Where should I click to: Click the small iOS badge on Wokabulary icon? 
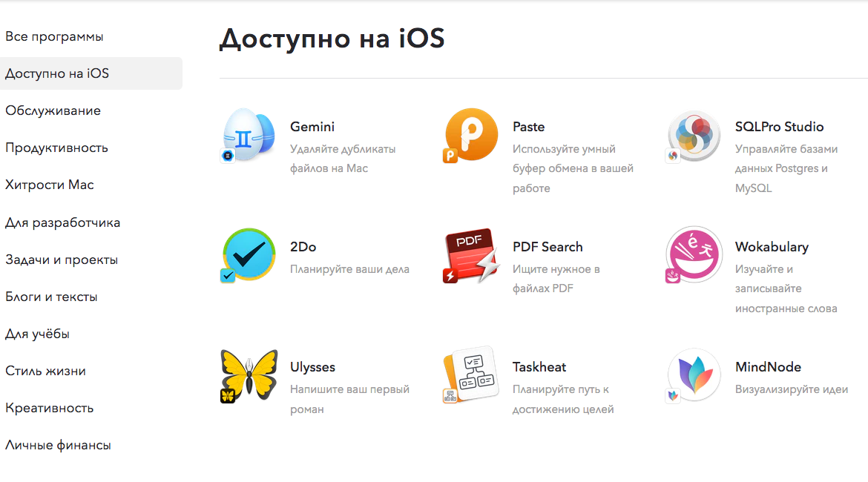[x=673, y=276]
